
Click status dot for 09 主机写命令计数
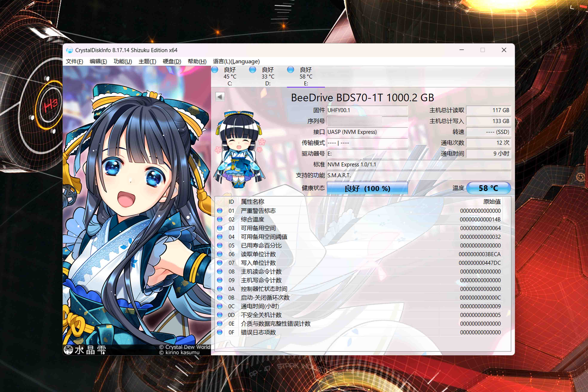pos(220,280)
